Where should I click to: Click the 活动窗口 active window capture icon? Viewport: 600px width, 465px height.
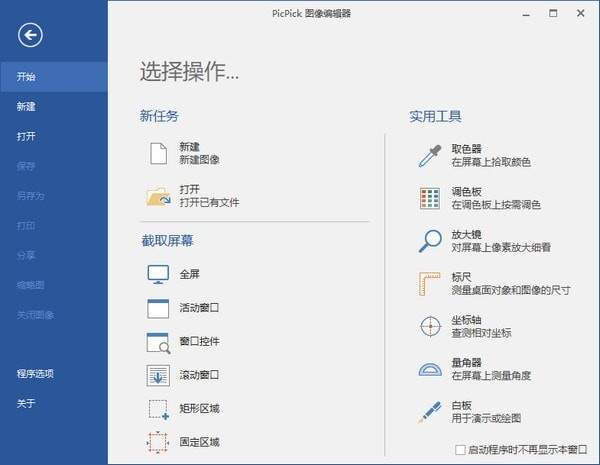159,308
